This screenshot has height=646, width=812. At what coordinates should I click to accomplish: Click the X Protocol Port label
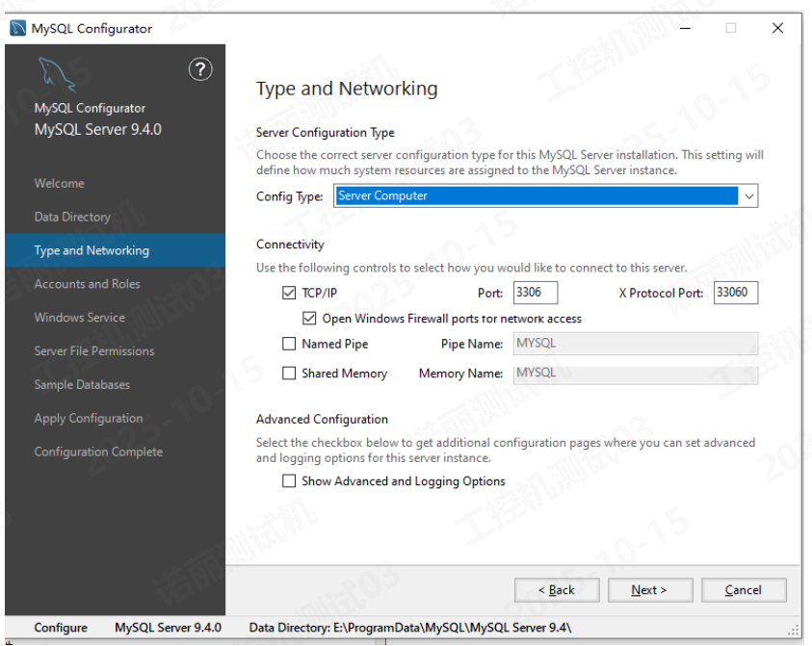tap(661, 293)
